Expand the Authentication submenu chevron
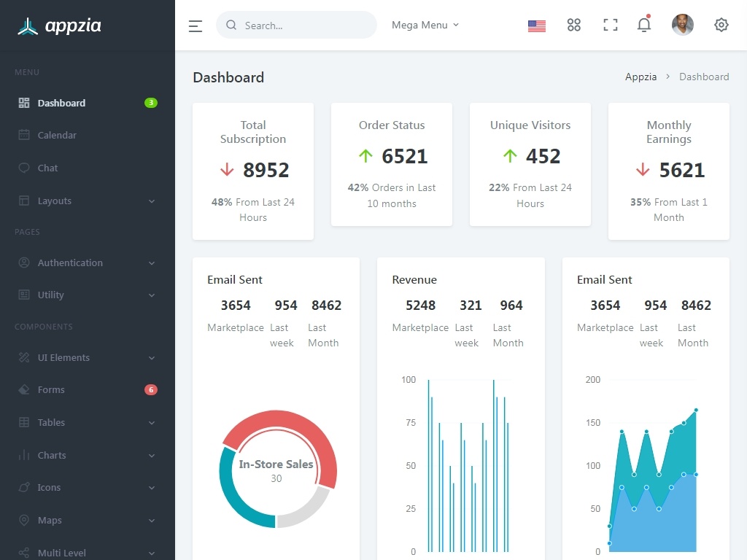 coord(152,263)
